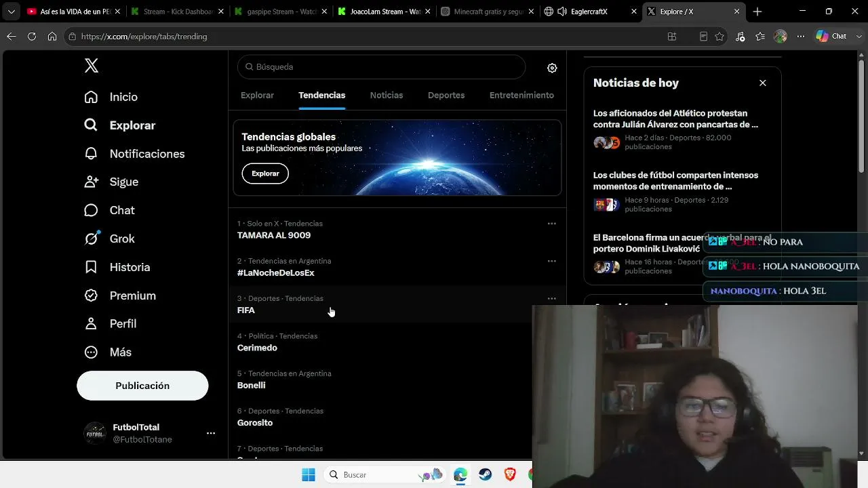This screenshot has height=488, width=868.
Task: Click the browser address bar URL
Action: click(144, 37)
